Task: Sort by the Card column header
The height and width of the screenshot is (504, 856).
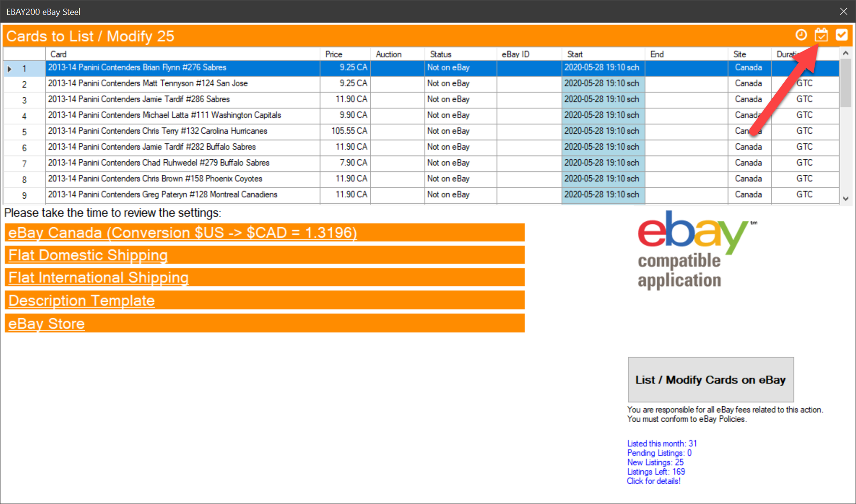Action: point(183,54)
